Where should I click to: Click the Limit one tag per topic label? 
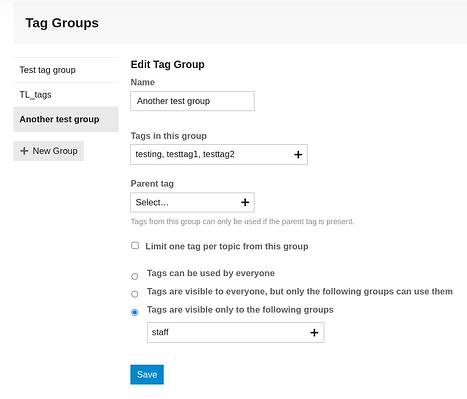(x=227, y=246)
